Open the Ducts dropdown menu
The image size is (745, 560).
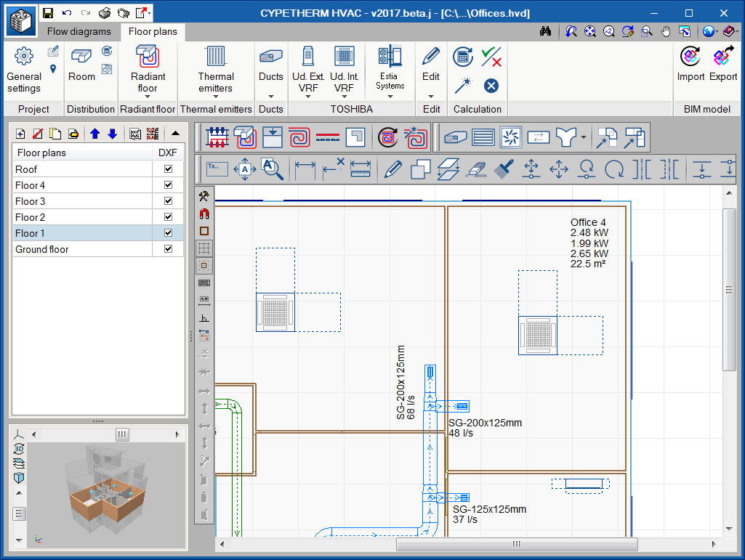[270, 97]
